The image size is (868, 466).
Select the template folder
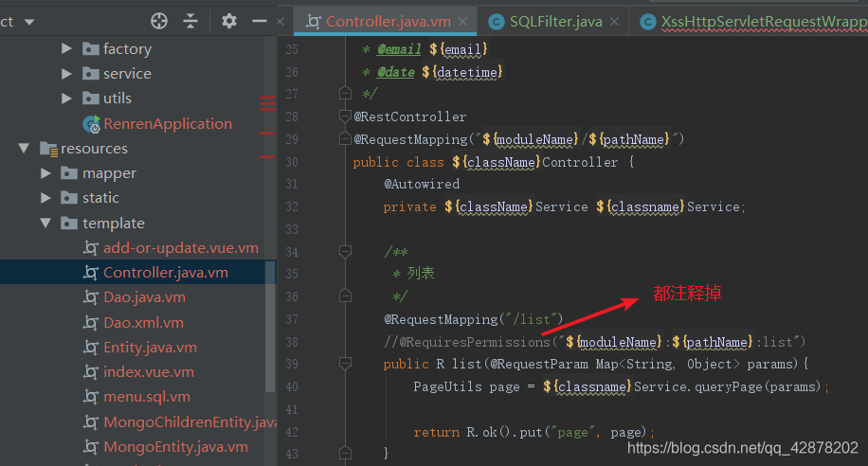pos(114,223)
